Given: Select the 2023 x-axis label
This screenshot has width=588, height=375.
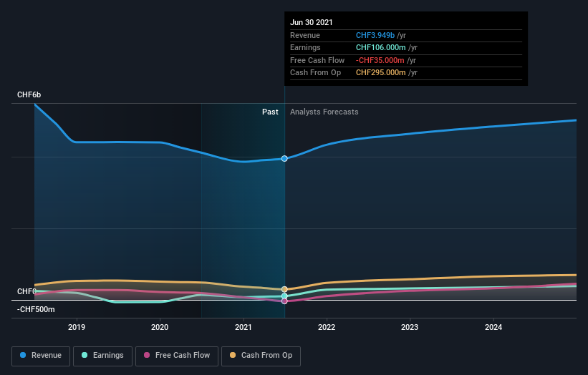Looking at the screenshot, I should point(410,327).
